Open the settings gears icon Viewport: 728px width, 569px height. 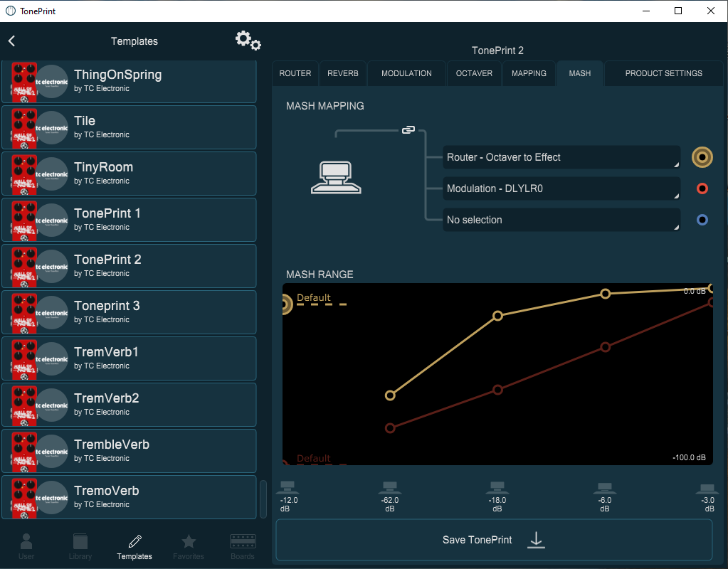(x=248, y=41)
